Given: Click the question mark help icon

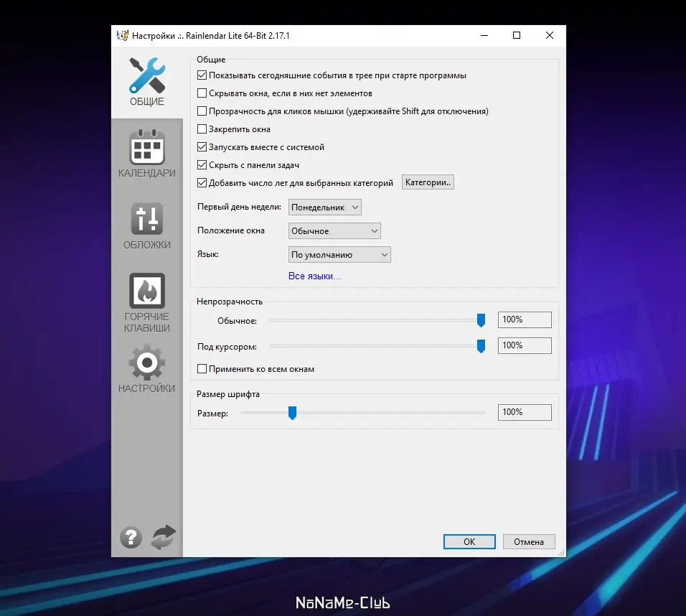Looking at the screenshot, I should point(131,537).
